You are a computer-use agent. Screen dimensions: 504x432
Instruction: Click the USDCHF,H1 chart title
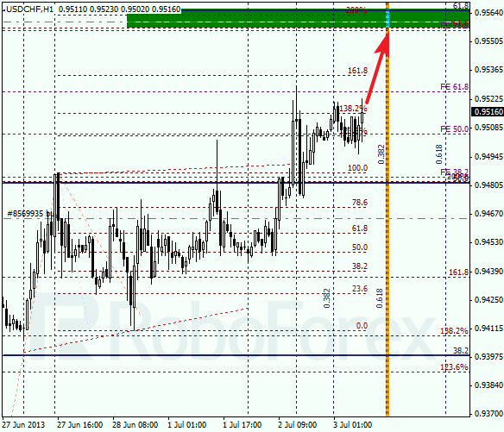[x=29, y=9]
